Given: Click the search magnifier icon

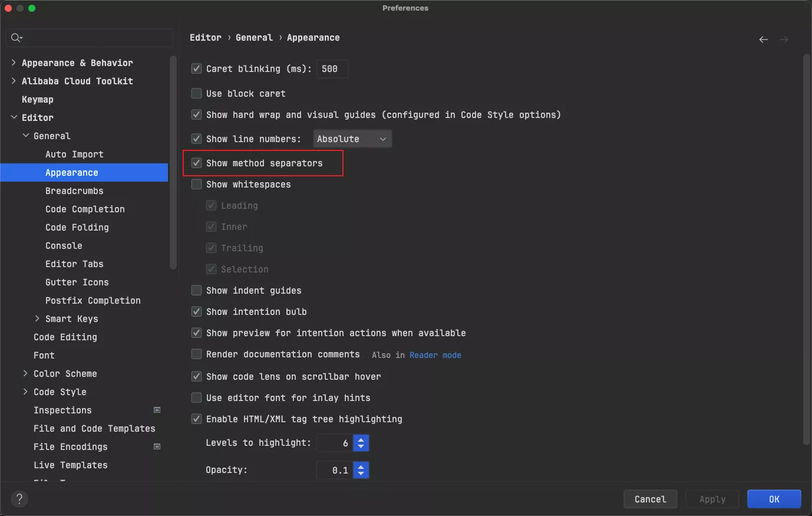Looking at the screenshot, I should click(x=16, y=38).
